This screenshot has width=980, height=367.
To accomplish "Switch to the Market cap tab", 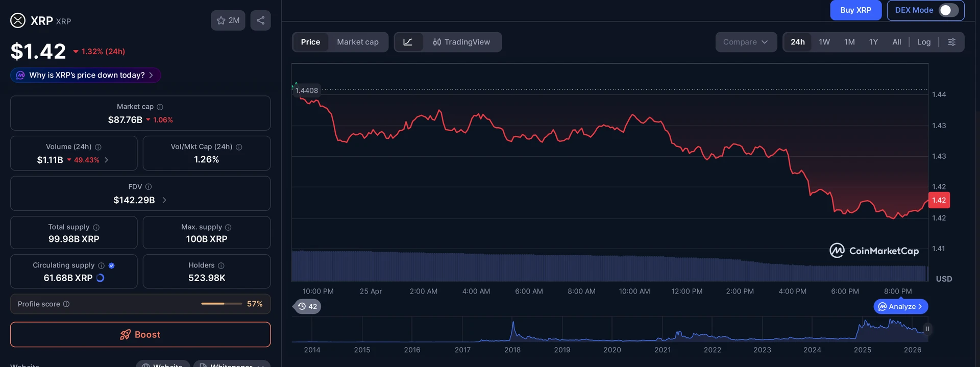I will point(358,42).
